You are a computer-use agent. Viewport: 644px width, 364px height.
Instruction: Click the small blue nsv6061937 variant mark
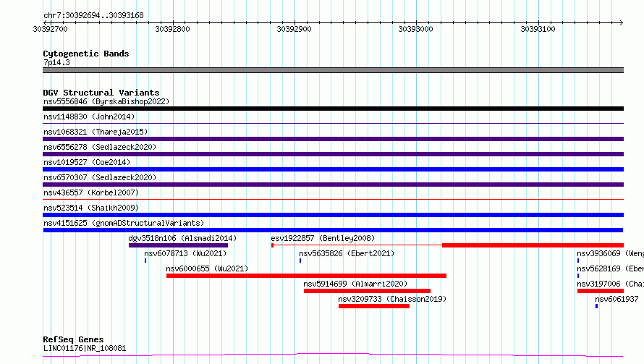[597, 306]
